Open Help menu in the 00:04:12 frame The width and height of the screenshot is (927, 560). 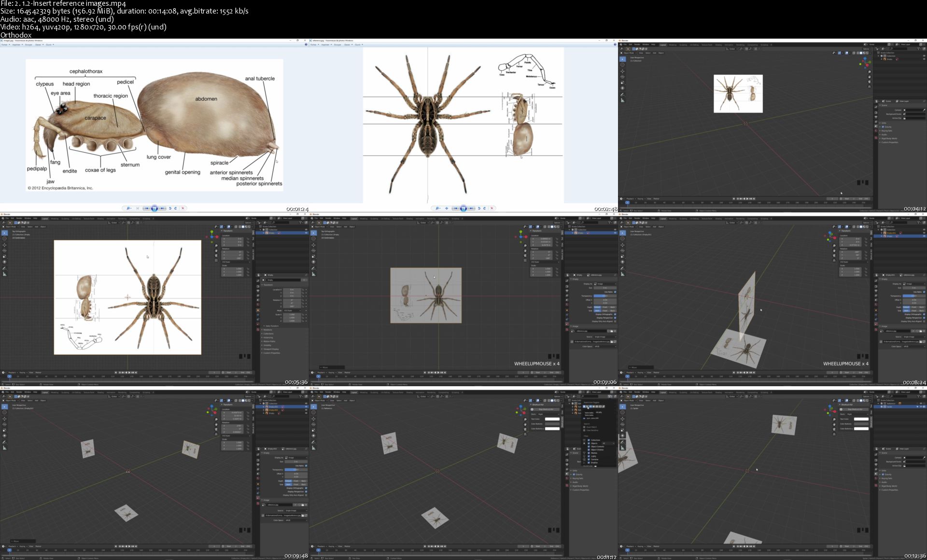(653, 44)
